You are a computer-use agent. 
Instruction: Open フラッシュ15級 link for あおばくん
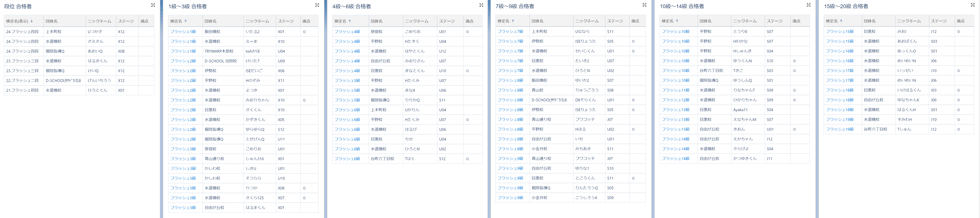[x=840, y=42]
